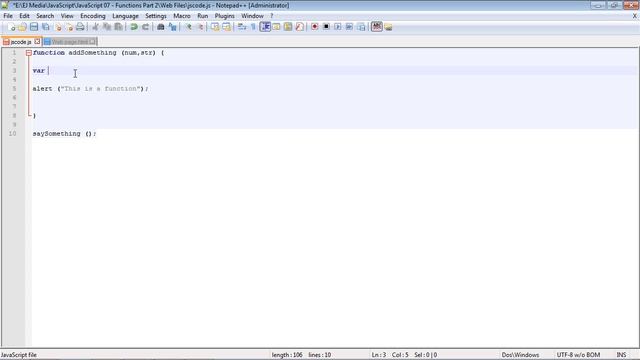Open Find with the binoculars icon
This screenshot has width=640, height=360.
click(161, 27)
